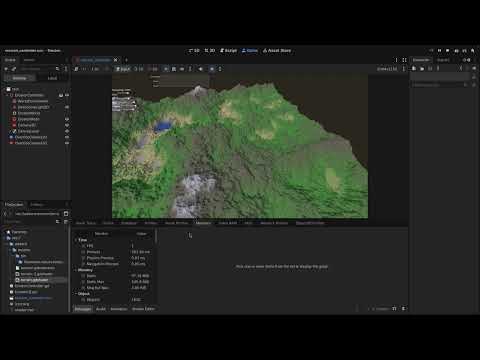Viewport: 480px width, 360px height.
Task: Save the resource in Inspector
Action: (x=430, y=68)
